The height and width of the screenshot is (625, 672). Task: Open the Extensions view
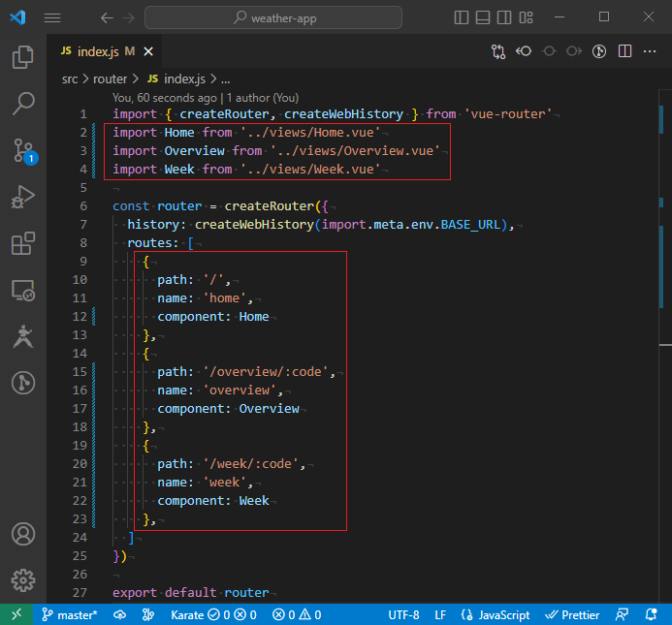tap(23, 244)
